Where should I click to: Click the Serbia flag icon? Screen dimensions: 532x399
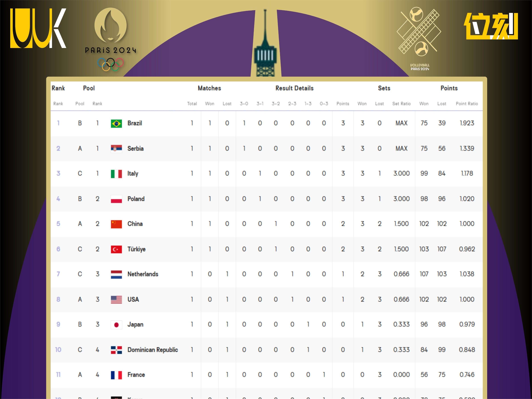pos(116,149)
